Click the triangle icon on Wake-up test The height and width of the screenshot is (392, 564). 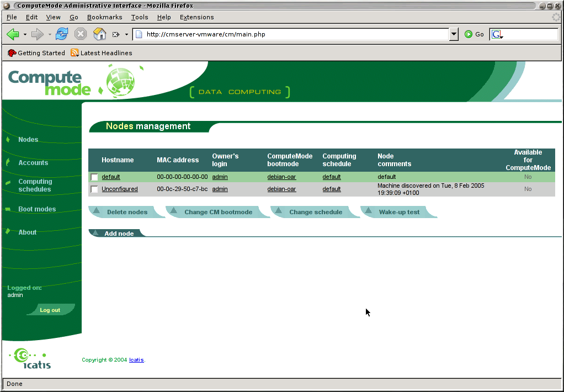click(368, 210)
